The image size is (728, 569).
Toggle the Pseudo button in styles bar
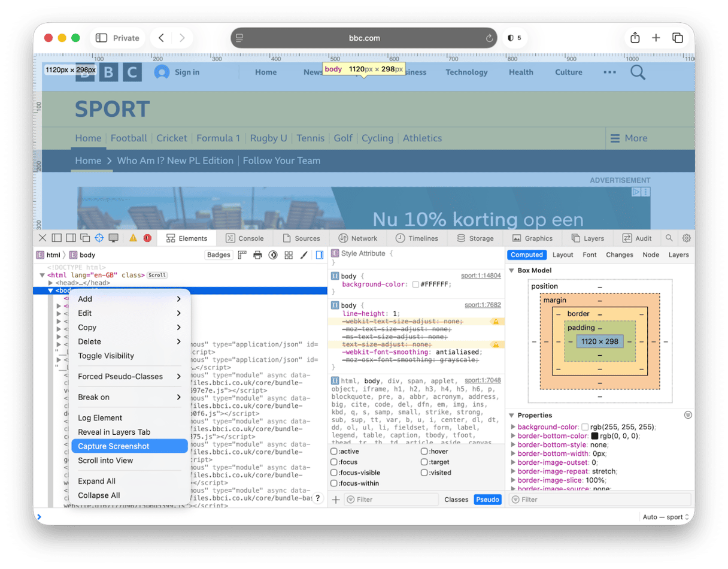point(487,499)
